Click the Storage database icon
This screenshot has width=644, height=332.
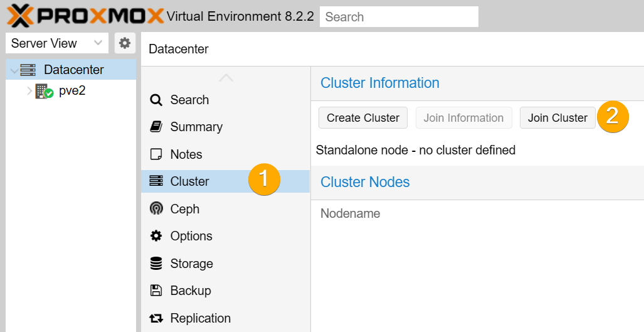[156, 264]
